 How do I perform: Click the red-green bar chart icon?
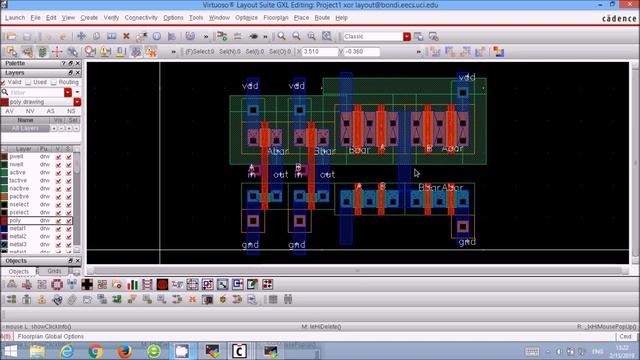coord(132,284)
